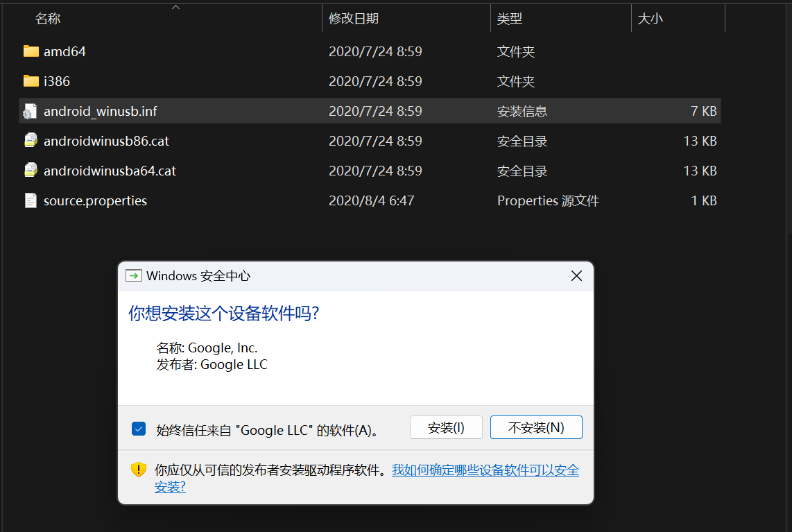Select the androidwinusba64.cat file name
The height and width of the screenshot is (532, 792).
(x=110, y=171)
